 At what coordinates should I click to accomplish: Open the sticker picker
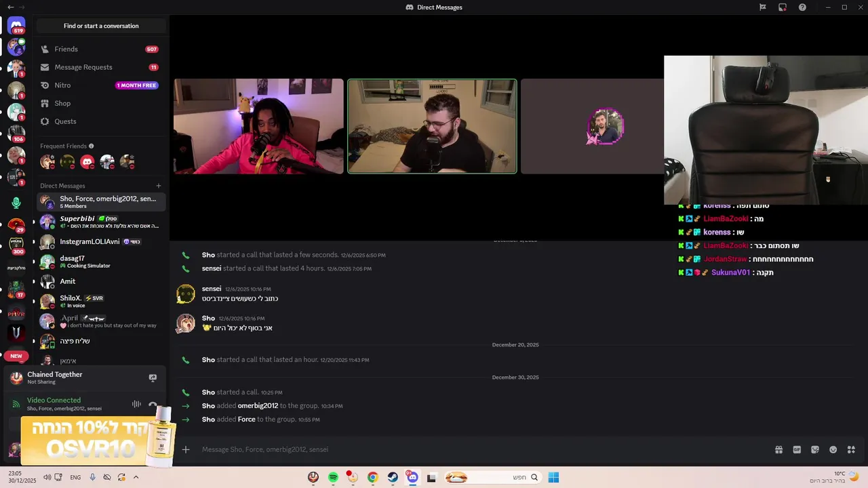click(815, 449)
